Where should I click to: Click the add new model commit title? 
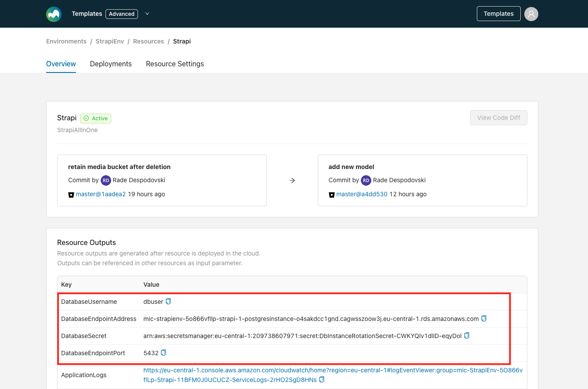click(x=352, y=167)
